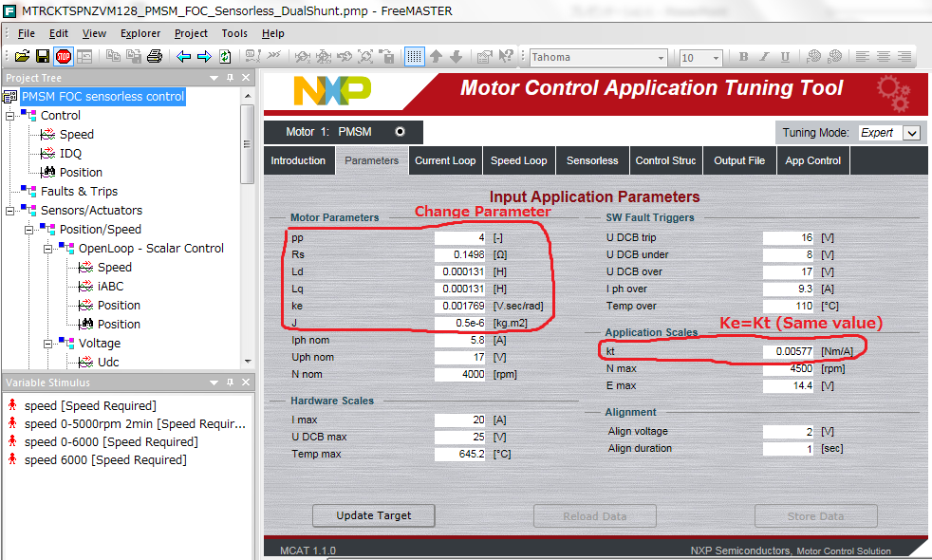932x560 pixels.
Task: Collapse the Sensors/Actuators tree node
Action: (9, 211)
